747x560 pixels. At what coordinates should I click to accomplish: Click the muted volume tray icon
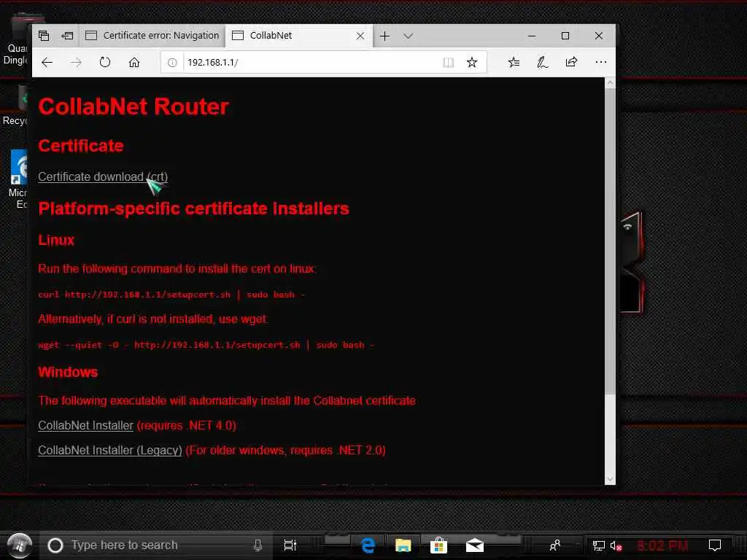(x=616, y=545)
